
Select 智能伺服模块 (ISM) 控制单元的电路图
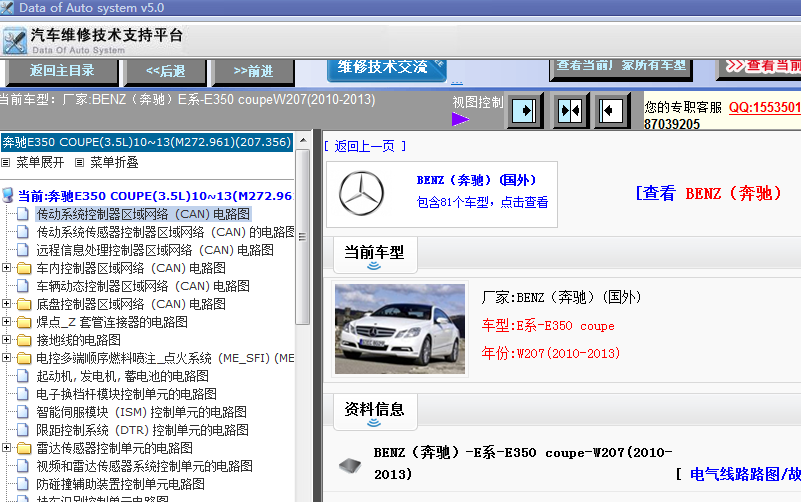click(x=142, y=412)
